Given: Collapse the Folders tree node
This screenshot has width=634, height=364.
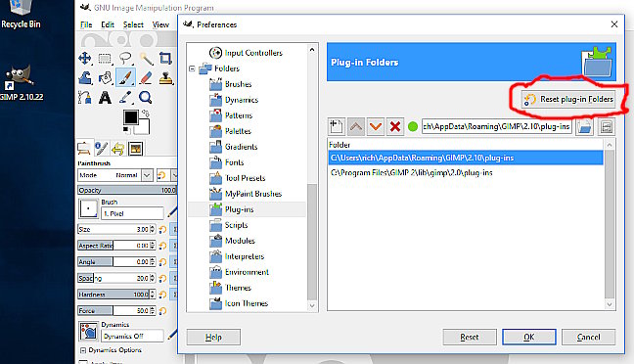Looking at the screenshot, I should click(x=192, y=68).
